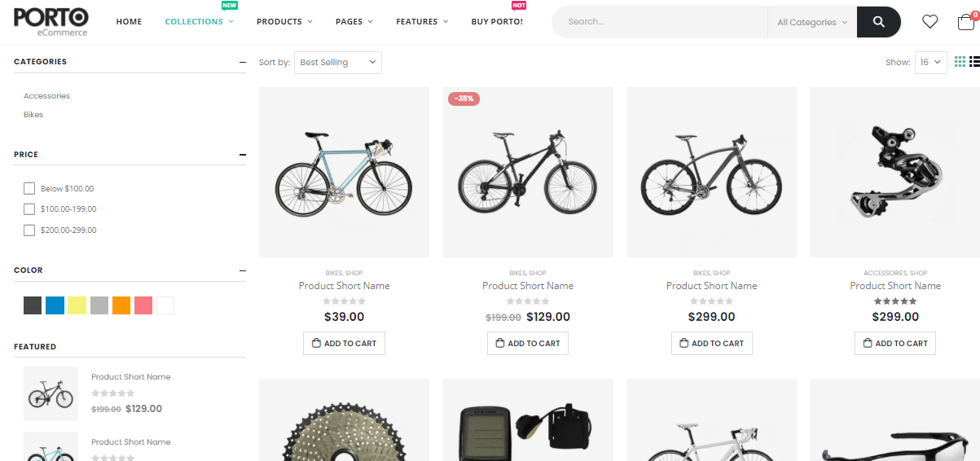
Task: Add the $39.00 bike to cart
Action: point(344,344)
